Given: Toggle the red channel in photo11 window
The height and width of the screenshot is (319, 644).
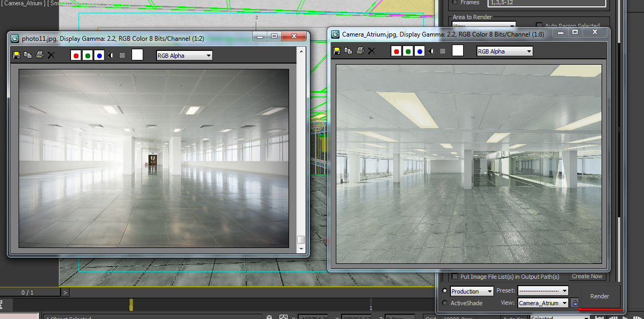Looking at the screenshot, I should click(x=76, y=55).
